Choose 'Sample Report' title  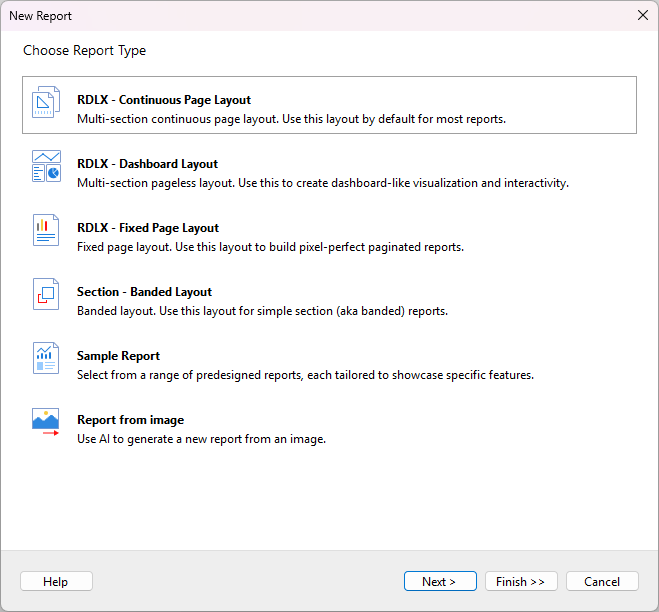coord(119,356)
